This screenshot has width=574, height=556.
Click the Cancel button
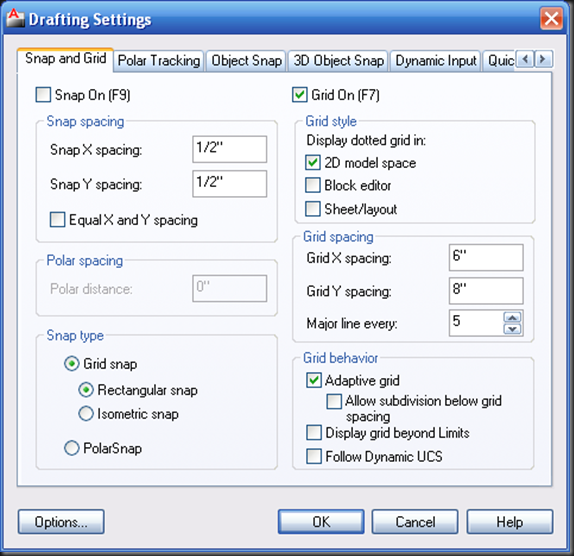(x=415, y=522)
